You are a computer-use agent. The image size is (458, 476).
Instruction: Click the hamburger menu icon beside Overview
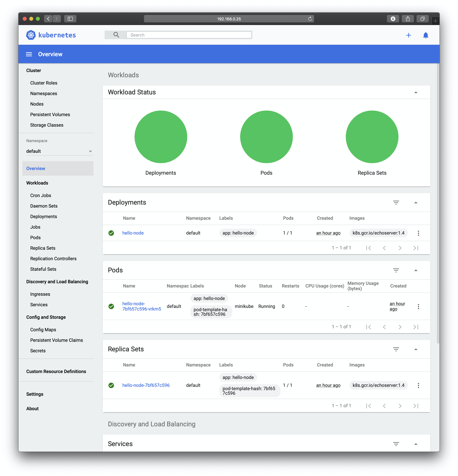click(29, 54)
